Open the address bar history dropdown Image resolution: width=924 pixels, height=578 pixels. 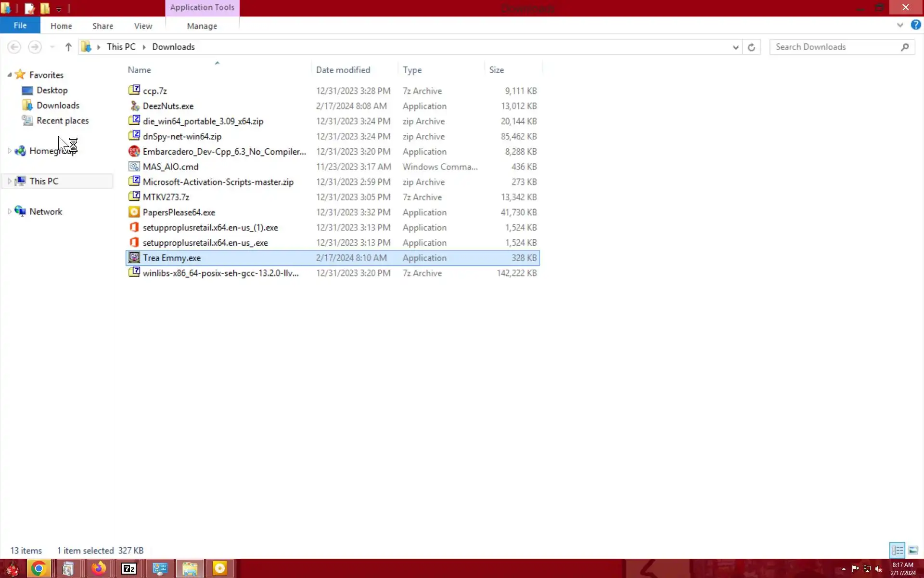(735, 47)
